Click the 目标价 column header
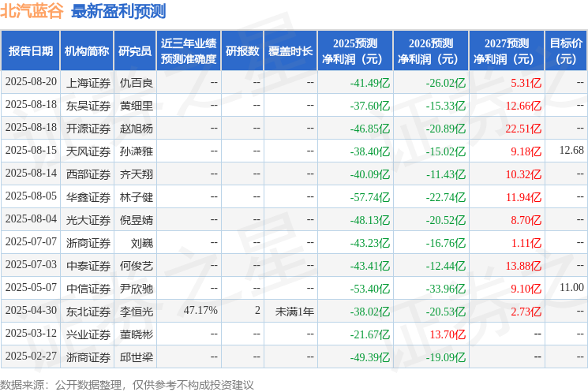This screenshot has height=392, width=588. coord(566,51)
